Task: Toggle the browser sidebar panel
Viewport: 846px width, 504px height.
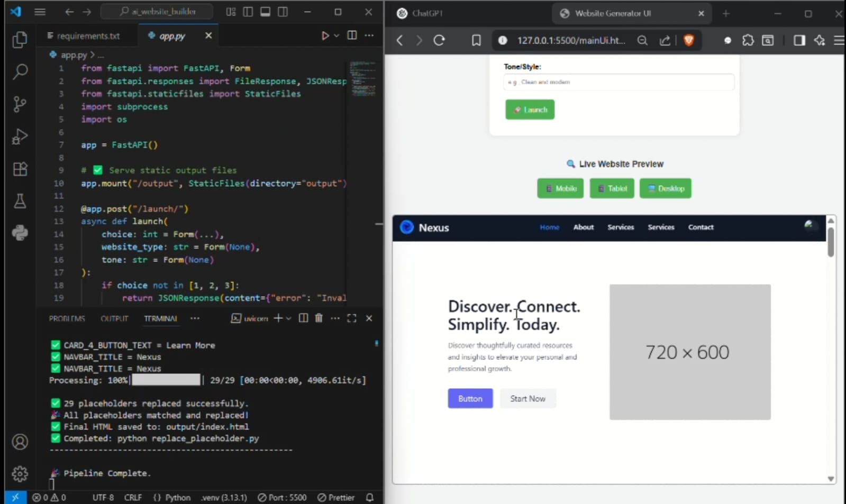Action: pos(799,40)
